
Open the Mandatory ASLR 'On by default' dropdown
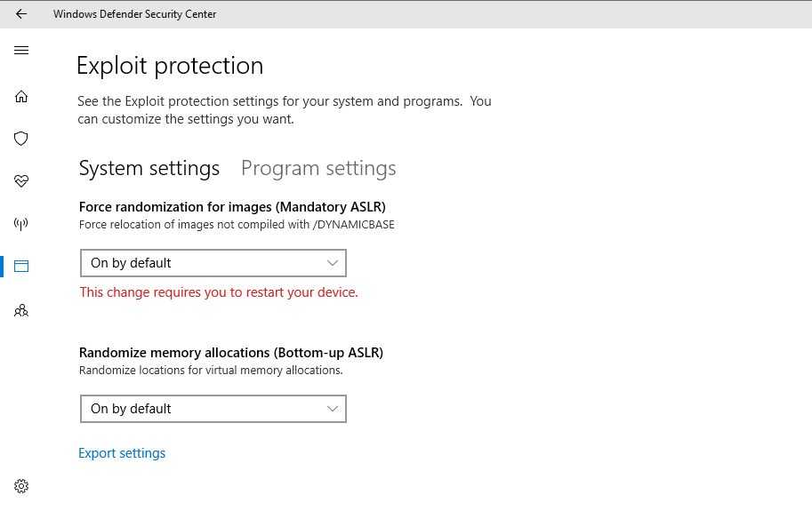[x=213, y=263]
